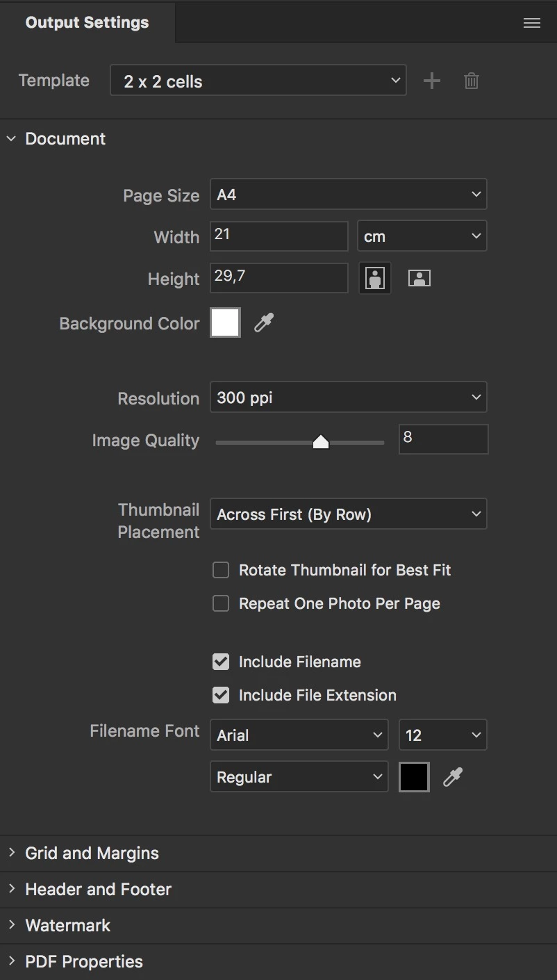Open the Output Settings panel menu
557x980 pixels.
(x=532, y=23)
